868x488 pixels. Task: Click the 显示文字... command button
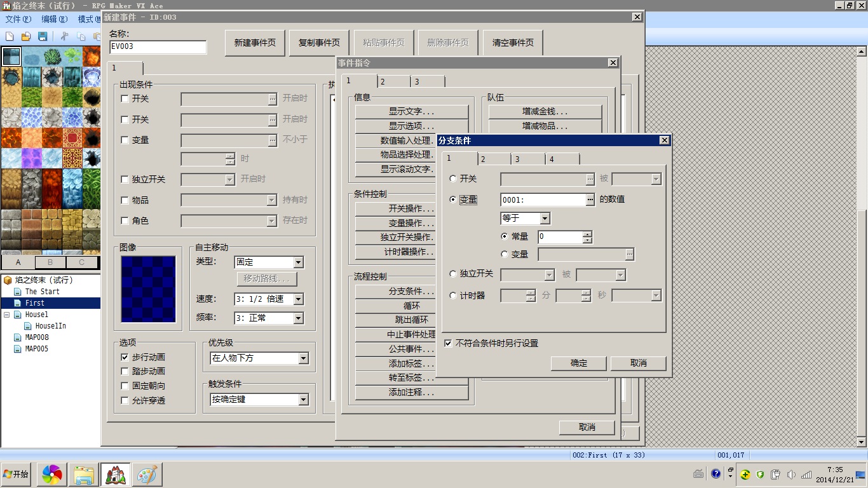[x=412, y=111]
